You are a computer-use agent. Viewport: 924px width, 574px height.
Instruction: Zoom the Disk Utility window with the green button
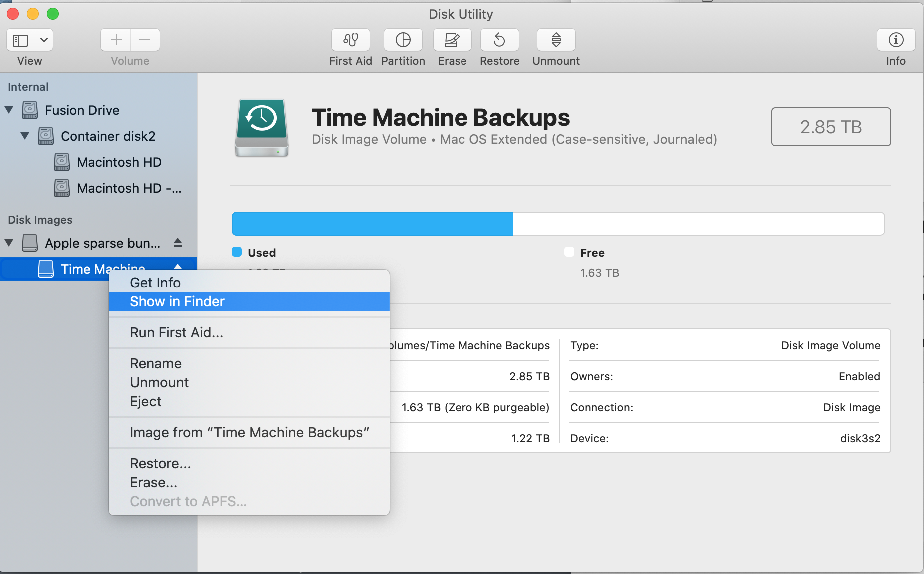coord(53,14)
